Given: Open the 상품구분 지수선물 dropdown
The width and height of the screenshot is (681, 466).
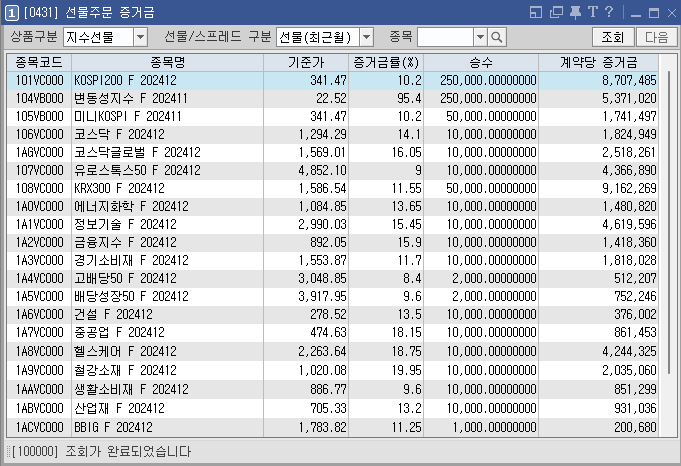Looking at the screenshot, I should point(140,37).
